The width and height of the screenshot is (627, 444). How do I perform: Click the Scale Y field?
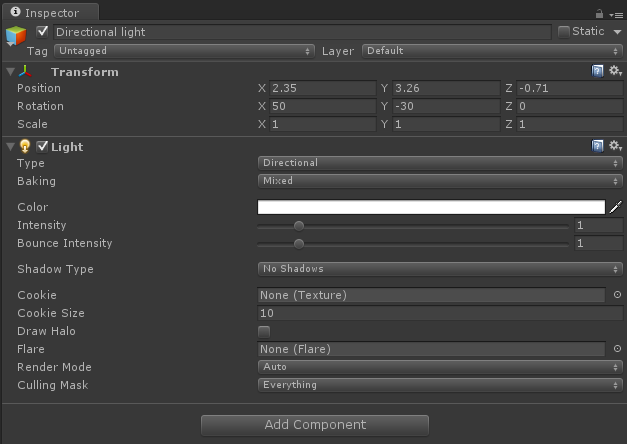point(446,124)
